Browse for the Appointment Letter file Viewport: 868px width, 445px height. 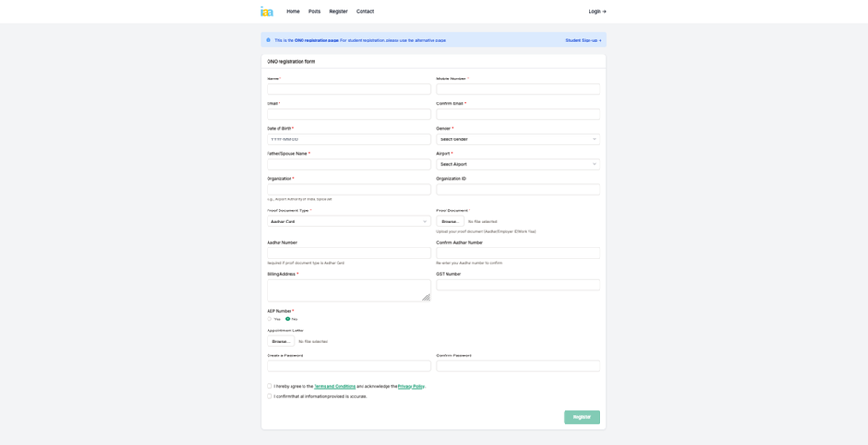(280, 341)
